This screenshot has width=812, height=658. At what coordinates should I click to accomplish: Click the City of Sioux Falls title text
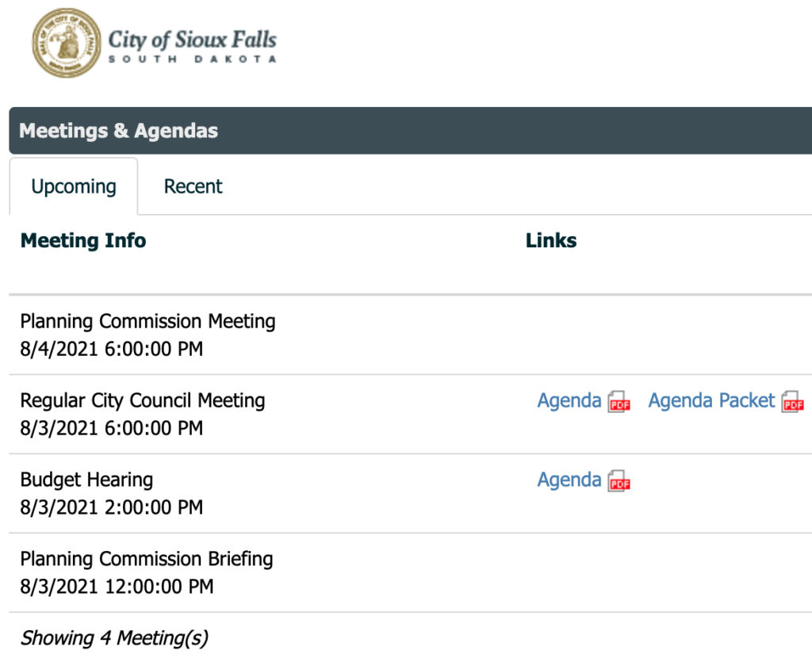pos(192,40)
